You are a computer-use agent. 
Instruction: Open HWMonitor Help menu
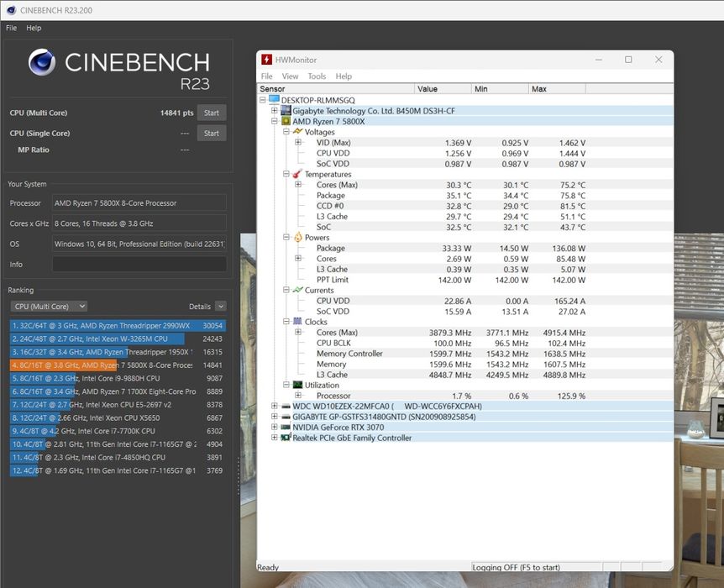tap(344, 76)
